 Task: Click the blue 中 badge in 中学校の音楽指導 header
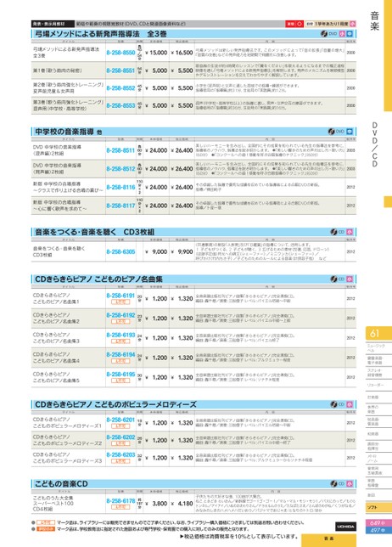click(x=350, y=132)
